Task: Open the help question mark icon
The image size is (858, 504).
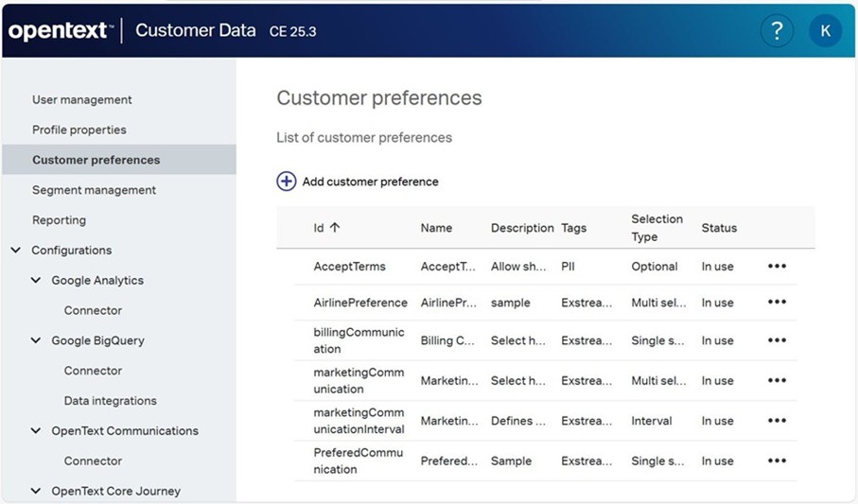Action: [777, 30]
